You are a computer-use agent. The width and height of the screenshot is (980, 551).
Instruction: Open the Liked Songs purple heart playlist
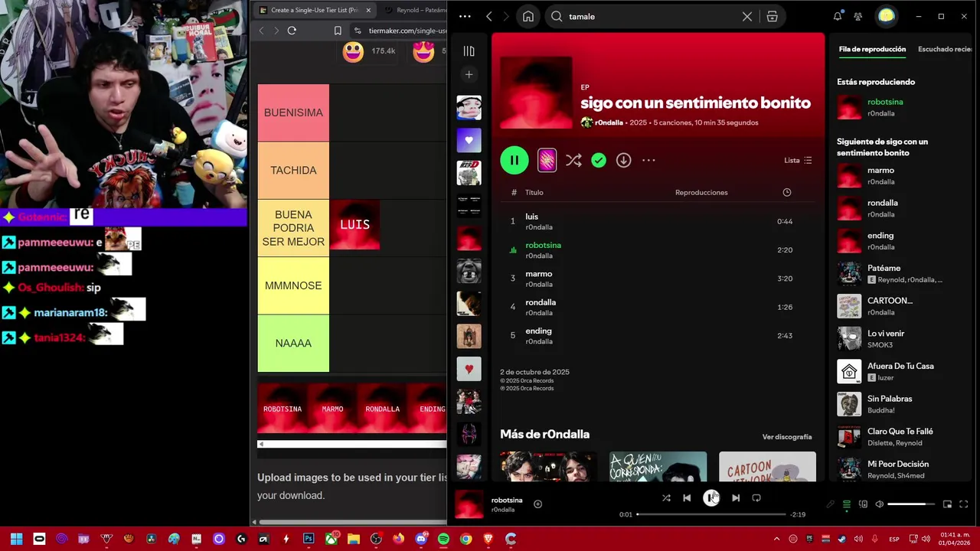(469, 140)
